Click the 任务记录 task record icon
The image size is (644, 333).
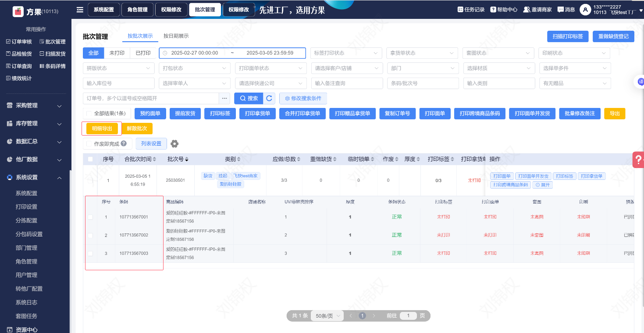tap(460, 10)
